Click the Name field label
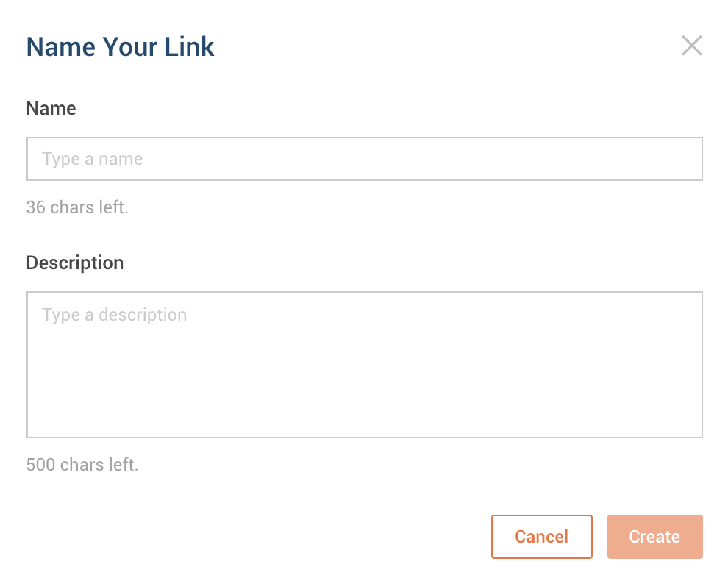Viewport: 728px width, 578px height. [51, 109]
